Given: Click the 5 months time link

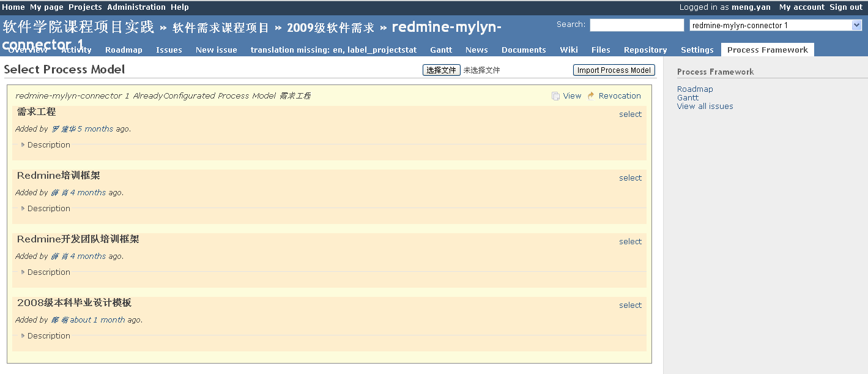Looking at the screenshot, I should (x=95, y=129).
